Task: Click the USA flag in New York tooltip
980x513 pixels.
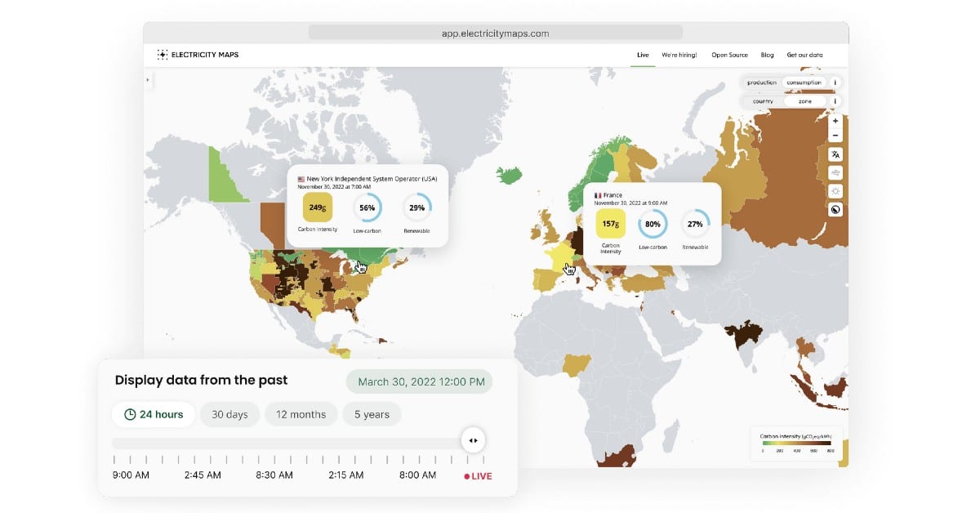Action: [301, 179]
